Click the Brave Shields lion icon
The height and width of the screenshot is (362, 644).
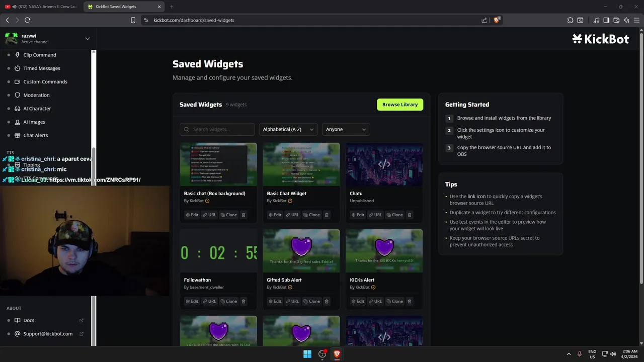click(497, 20)
